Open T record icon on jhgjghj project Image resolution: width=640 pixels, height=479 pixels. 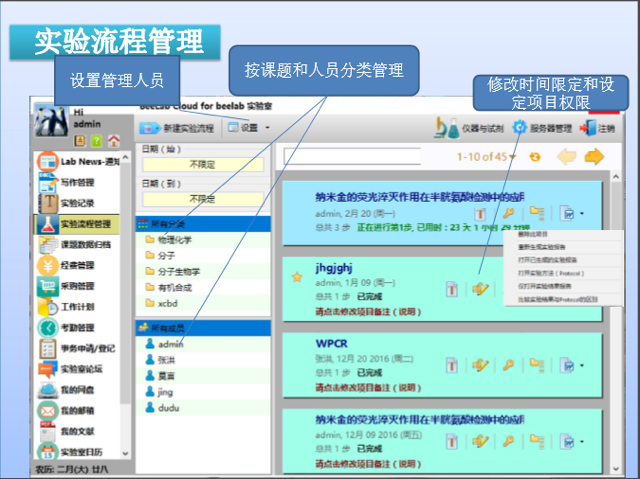[451, 289]
